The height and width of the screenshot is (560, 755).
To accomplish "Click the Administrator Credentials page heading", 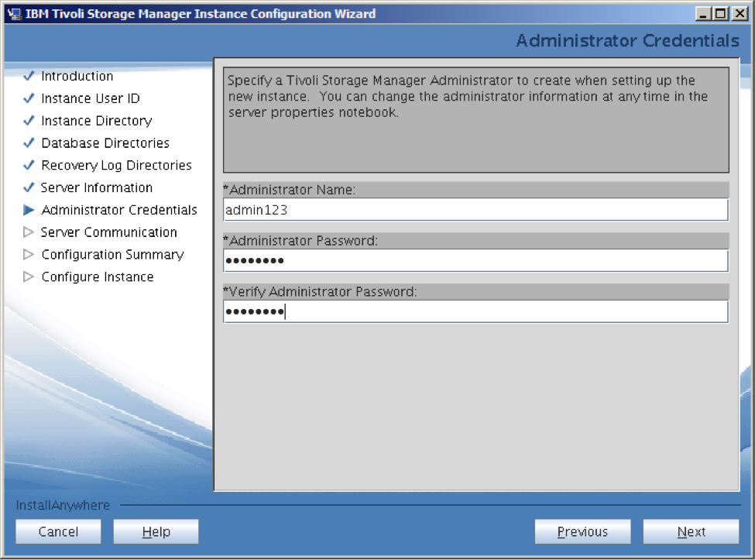I will [x=627, y=41].
